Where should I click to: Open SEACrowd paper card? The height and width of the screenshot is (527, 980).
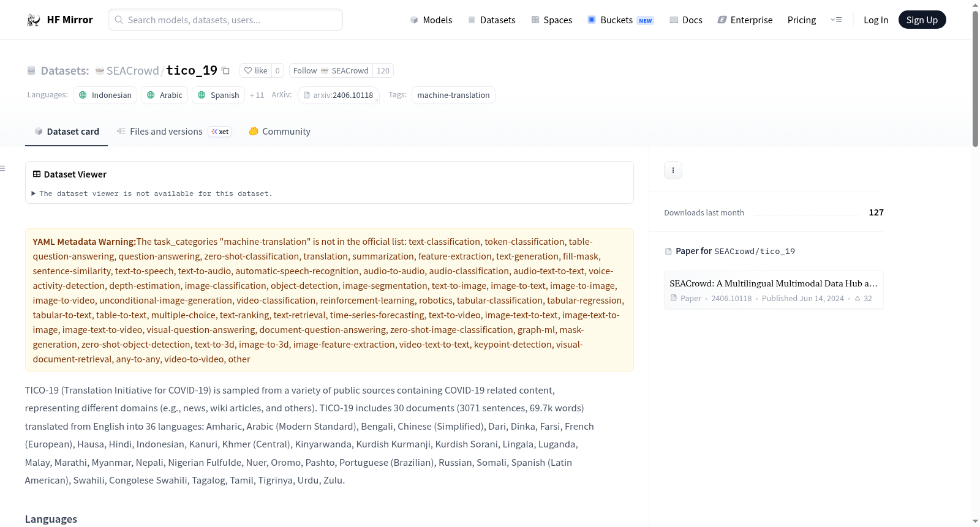click(x=774, y=290)
